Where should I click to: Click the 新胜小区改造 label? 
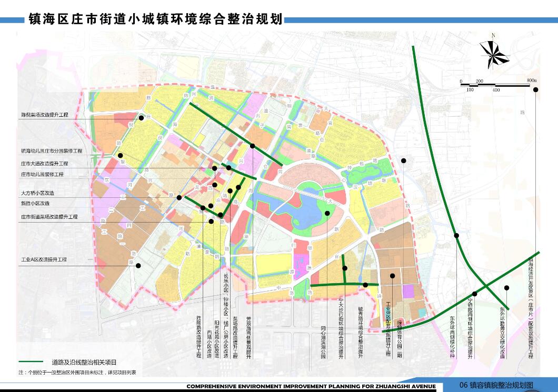coord(35,203)
